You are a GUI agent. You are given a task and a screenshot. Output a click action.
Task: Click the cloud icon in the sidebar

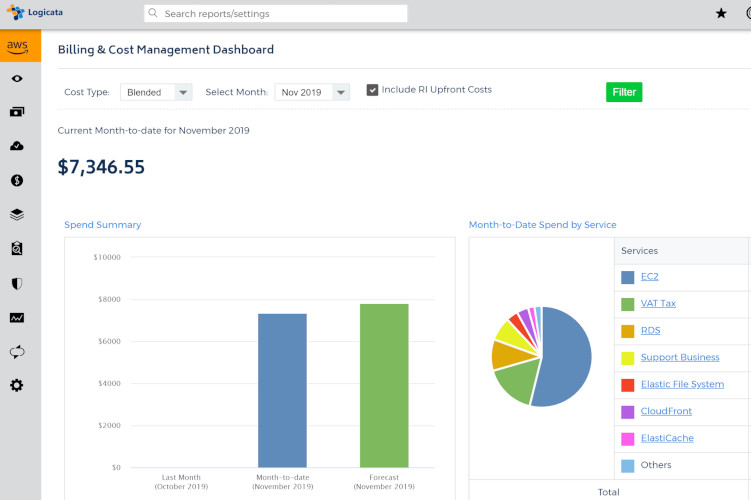17,147
